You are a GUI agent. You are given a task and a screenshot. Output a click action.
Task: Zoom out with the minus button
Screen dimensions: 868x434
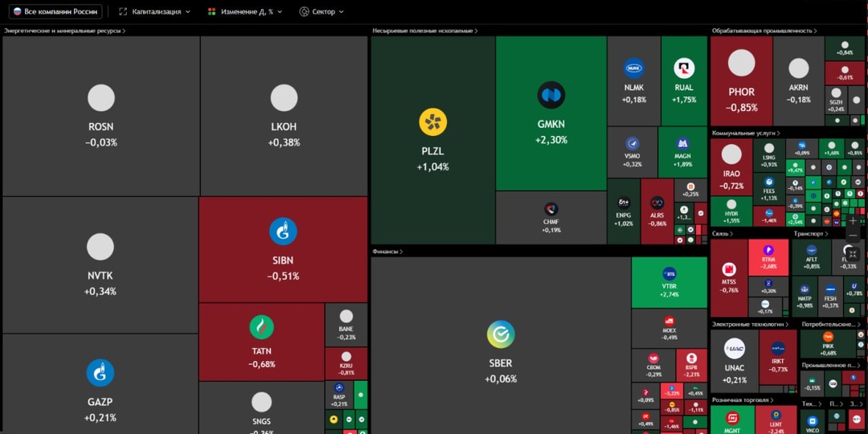(853, 235)
